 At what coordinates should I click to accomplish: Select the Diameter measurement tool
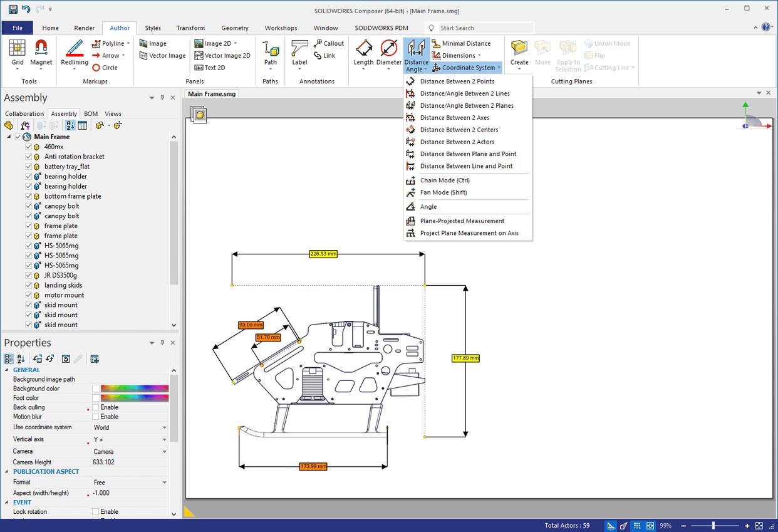point(388,53)
